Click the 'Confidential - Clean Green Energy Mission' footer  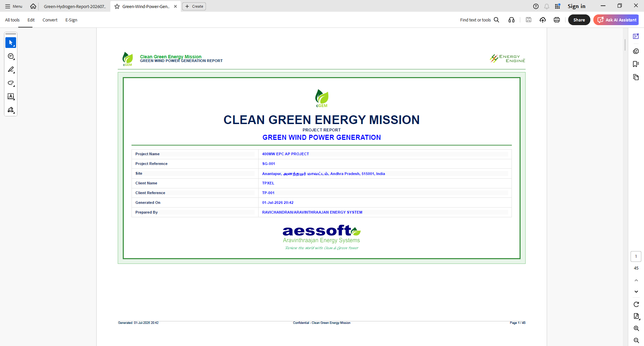pyautogui.click(x=322, y=323)
